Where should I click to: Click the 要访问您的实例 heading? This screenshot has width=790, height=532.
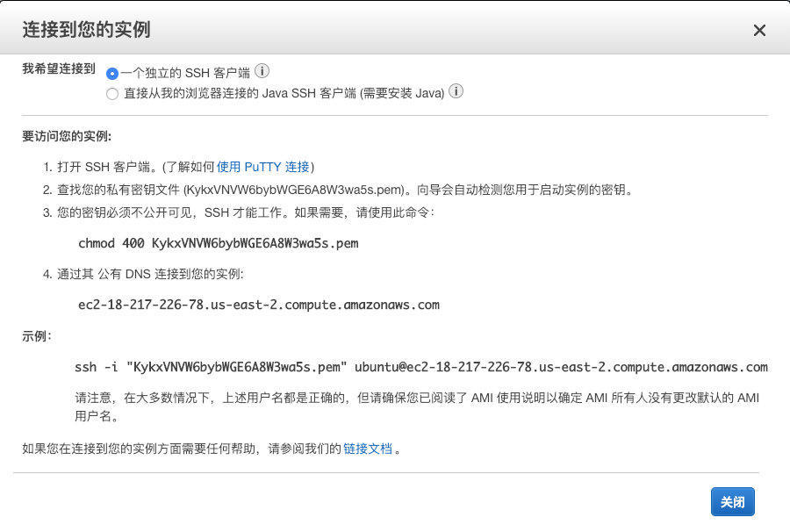pos(67,136)
